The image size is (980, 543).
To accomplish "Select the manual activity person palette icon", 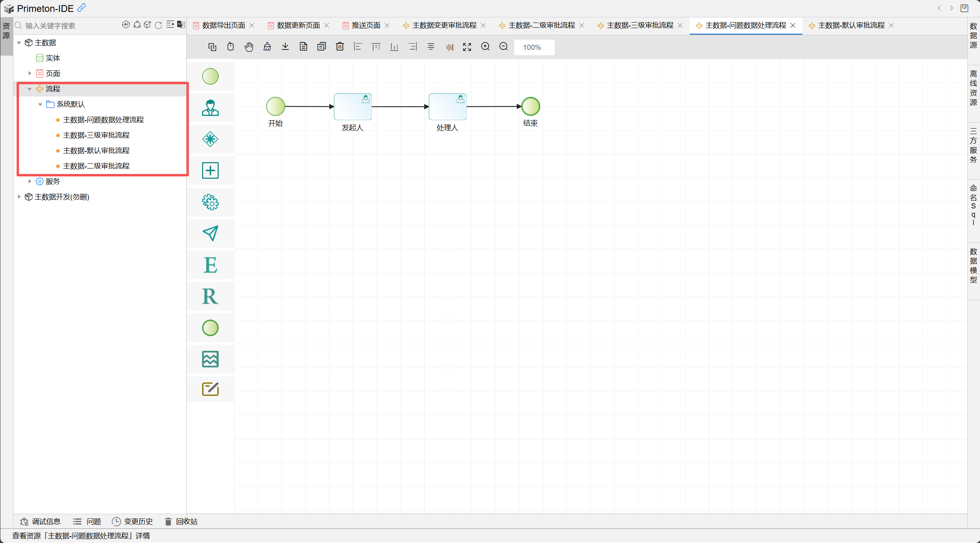I will pyautogui.click(x=210, y=108).
